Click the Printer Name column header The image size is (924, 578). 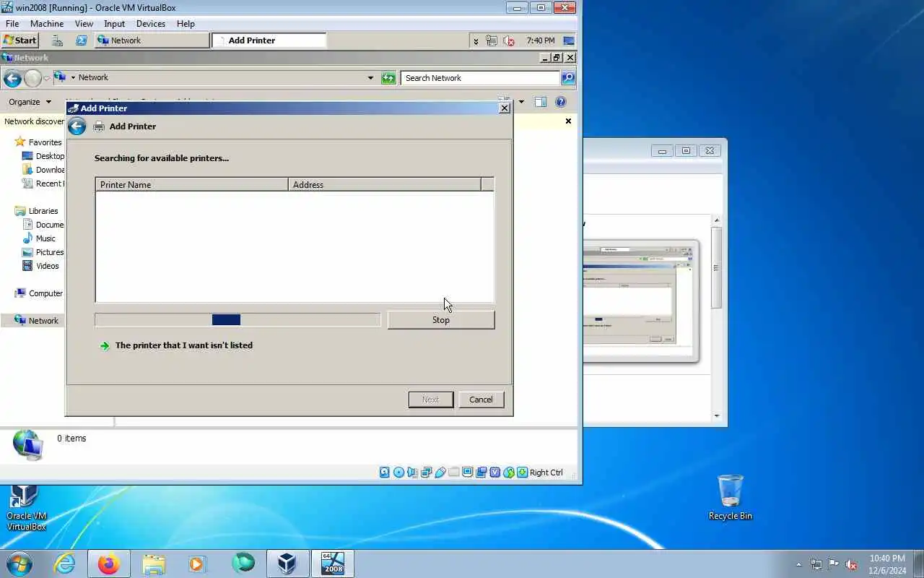(x=192, y=185)
